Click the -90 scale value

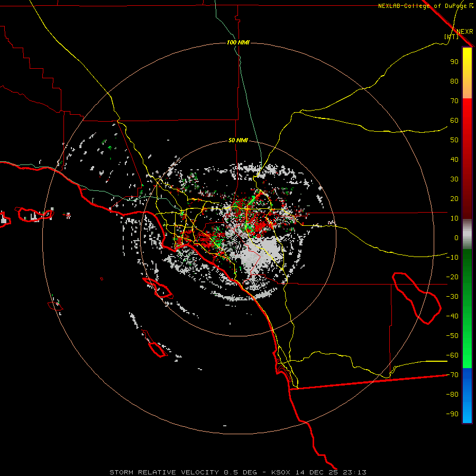tap(452, 414)
